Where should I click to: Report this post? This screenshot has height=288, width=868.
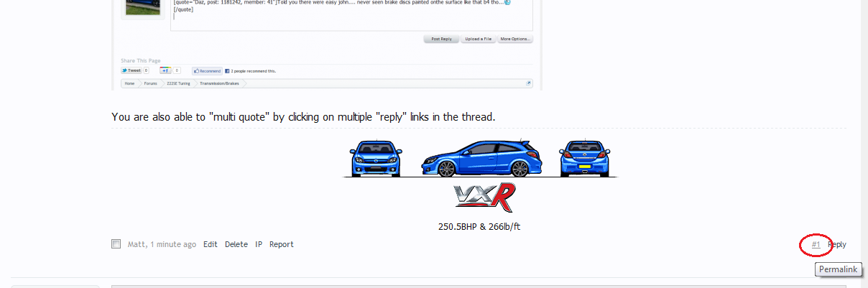(282, 244)
